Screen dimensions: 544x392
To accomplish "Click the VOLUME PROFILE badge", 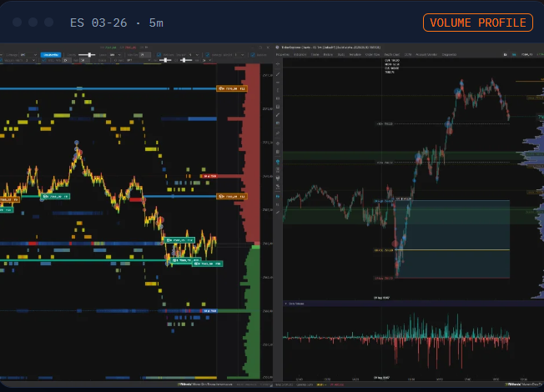I will pyautogui.click(x=478, y=23).
